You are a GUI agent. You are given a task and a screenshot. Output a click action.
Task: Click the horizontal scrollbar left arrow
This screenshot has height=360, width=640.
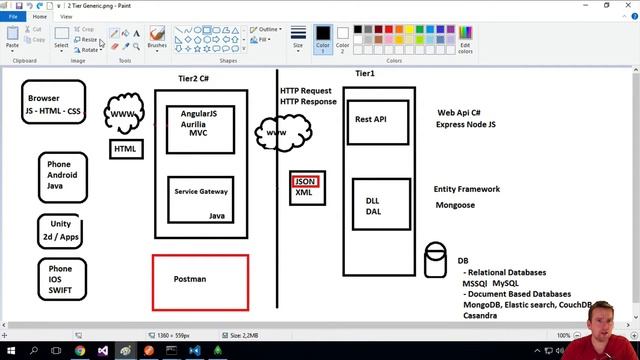click(x=4, y=325)
